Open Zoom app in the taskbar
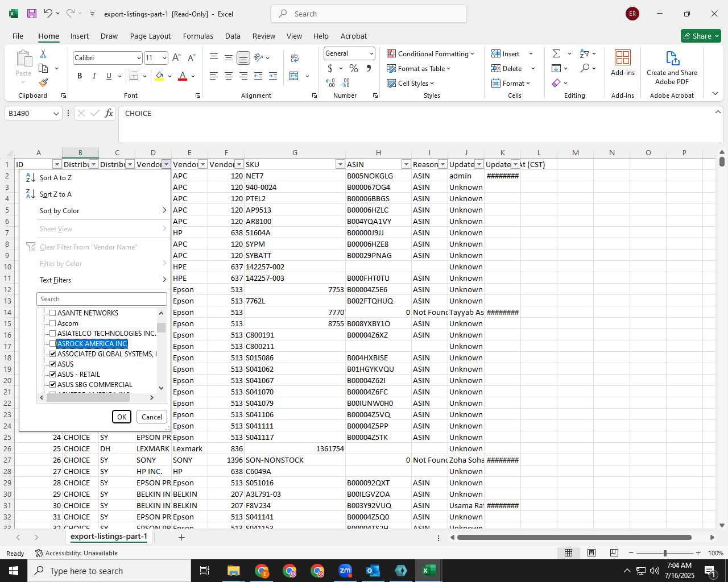 345,571
